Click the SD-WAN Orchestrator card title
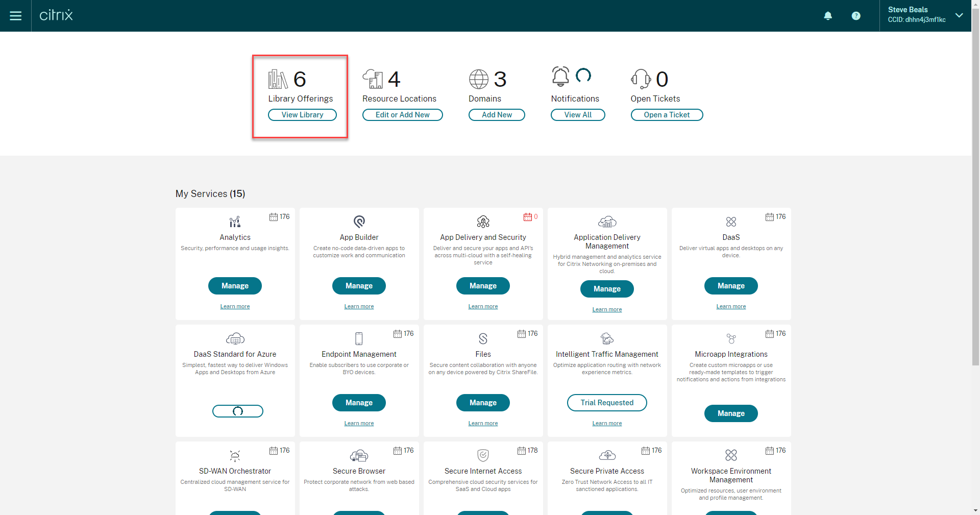This screenshot has width=980, height=515. click(x=235, y=471)
